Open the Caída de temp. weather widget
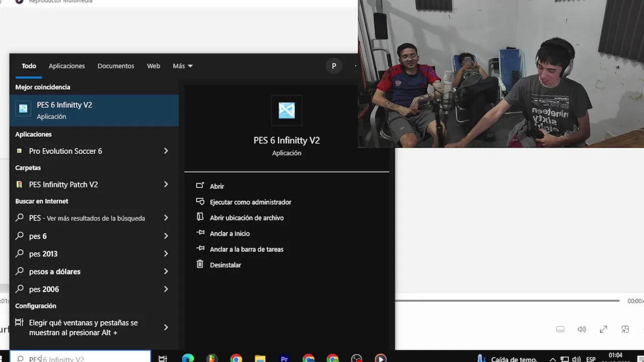The image size is (644, 362). click(x=507, y=359)
